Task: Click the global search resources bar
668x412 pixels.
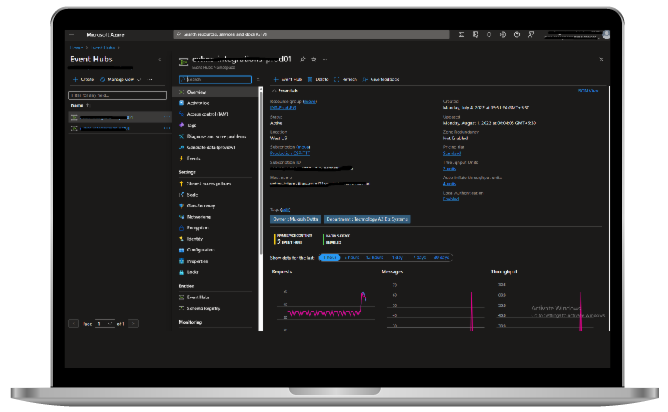Action: coord(311,35)
